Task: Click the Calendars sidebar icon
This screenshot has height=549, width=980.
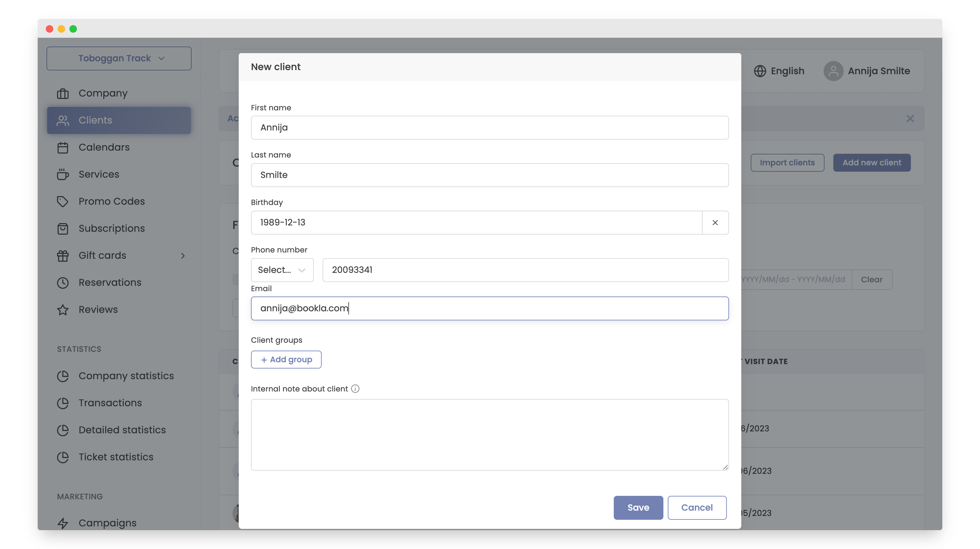Action: pos(63,147)
